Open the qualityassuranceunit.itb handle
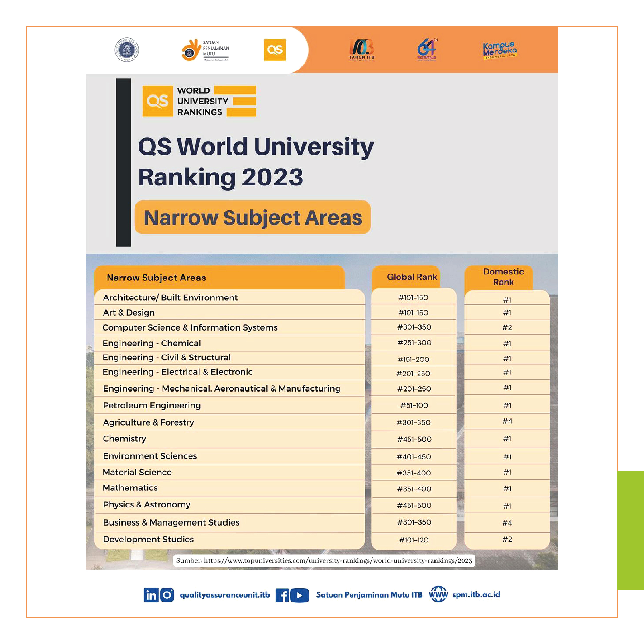The height and width of the screenshot is (644, 644). pyautogui.click(x=225, y=595)
